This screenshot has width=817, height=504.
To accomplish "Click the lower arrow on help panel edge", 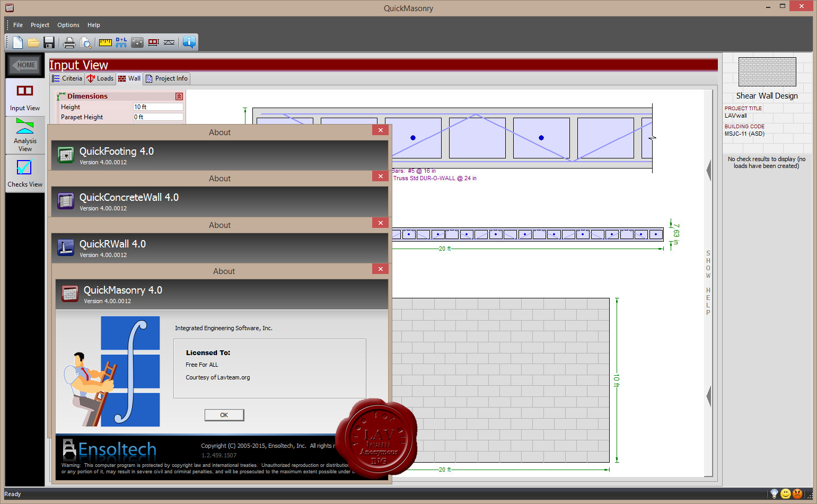I will (709, 396).
